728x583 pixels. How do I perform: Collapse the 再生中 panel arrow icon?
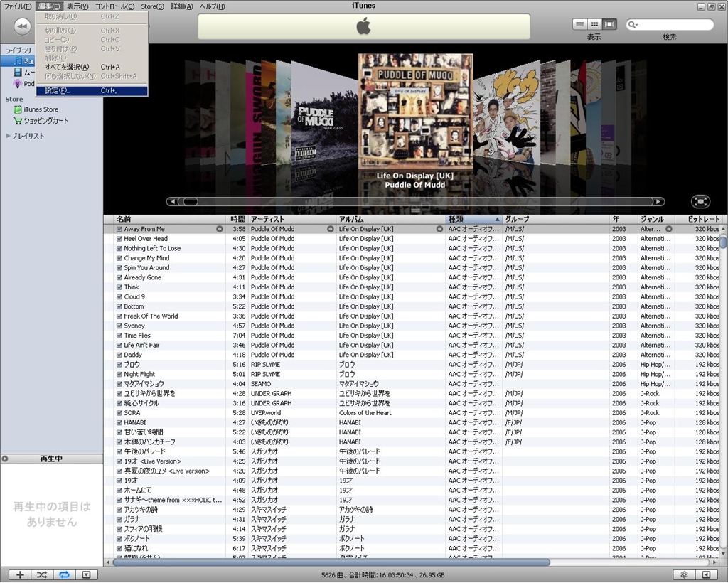(5, 459)
